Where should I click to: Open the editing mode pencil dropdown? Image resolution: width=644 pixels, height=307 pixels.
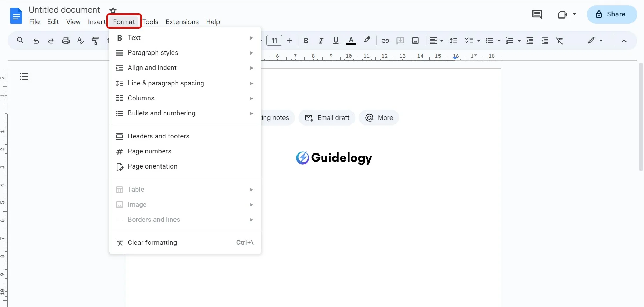click(595, 40)
